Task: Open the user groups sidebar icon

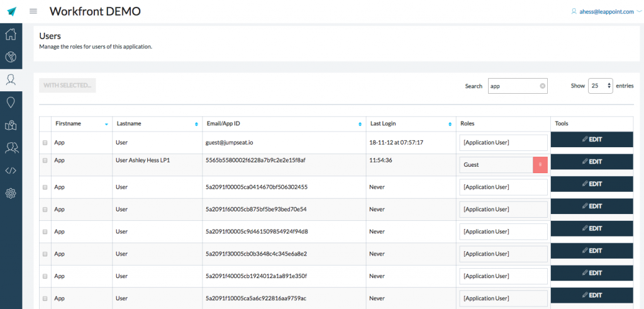Action: tap(11, 147)
